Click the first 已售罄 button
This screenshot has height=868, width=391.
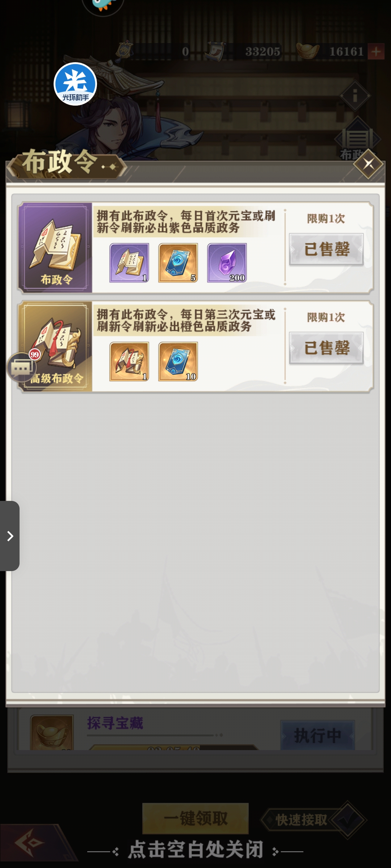(326, 249)
